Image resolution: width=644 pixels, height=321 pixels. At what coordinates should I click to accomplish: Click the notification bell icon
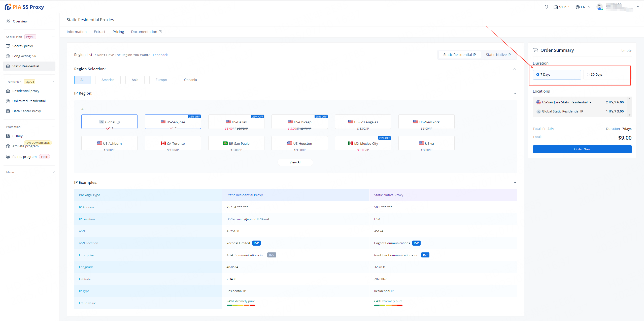pyautogui.click(x=546, y=7)
